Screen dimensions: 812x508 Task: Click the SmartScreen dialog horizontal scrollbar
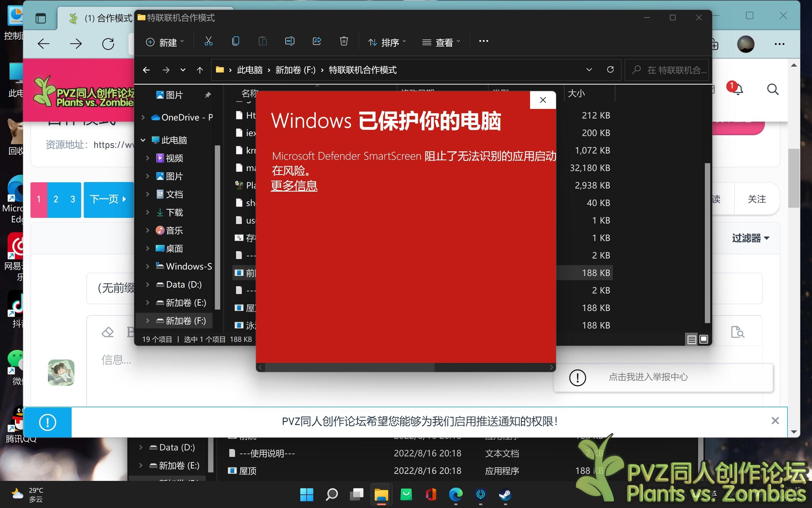(x=350, y=367)
